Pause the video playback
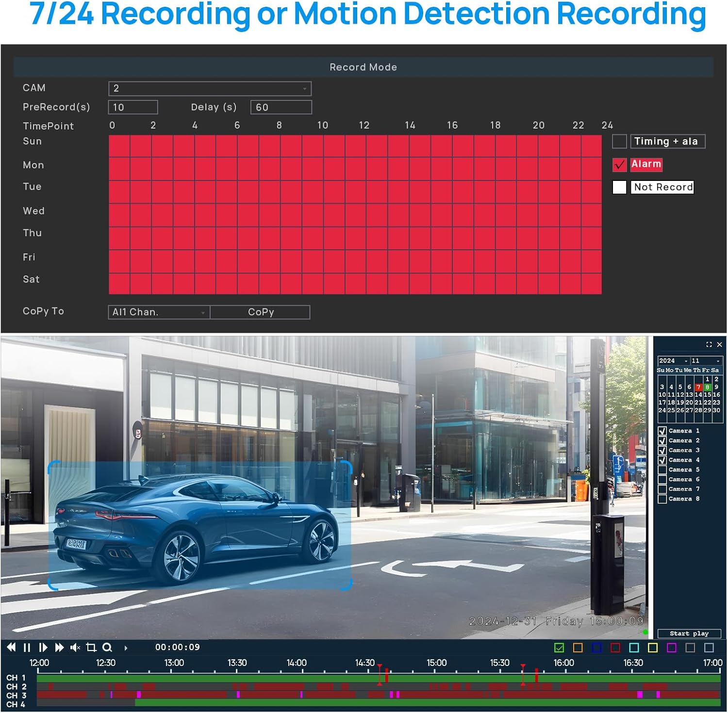 point(27,647)
